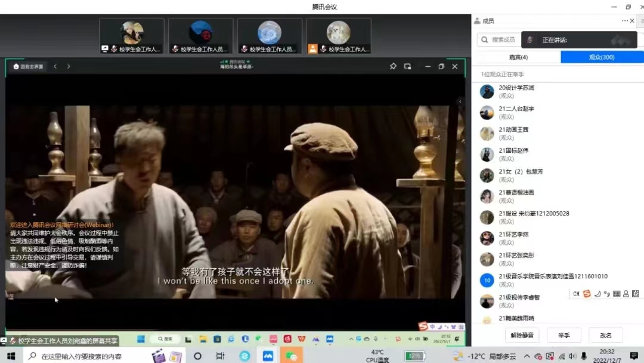
Task: Toggle picture-in-picture layout icon in shared window
Action: pyautogui.click(x=407, y=67)
